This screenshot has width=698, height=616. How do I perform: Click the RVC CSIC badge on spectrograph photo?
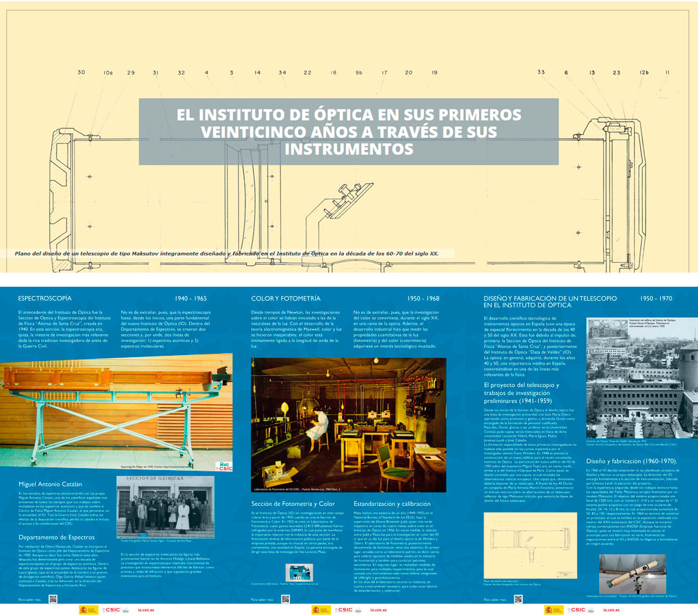(224, 467)
